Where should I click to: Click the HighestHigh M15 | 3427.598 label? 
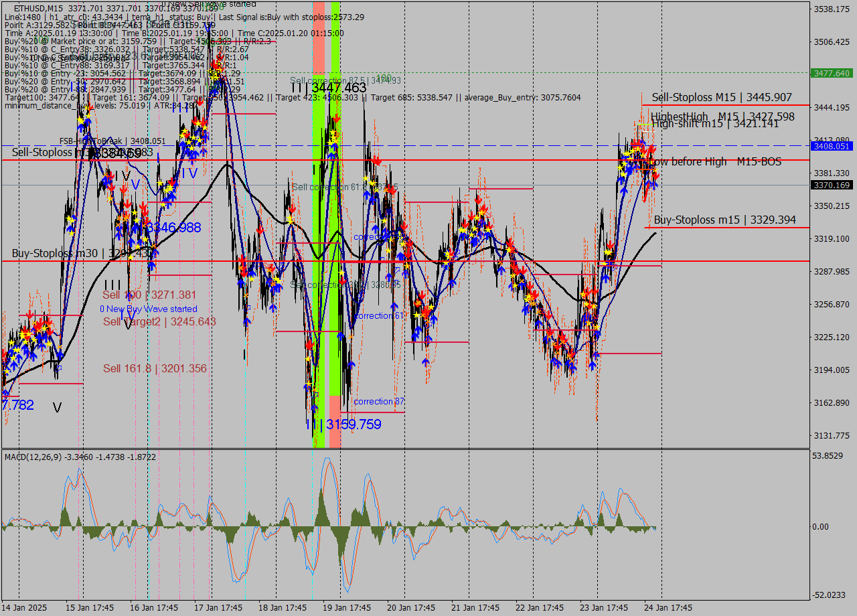(x=722, y=117)
